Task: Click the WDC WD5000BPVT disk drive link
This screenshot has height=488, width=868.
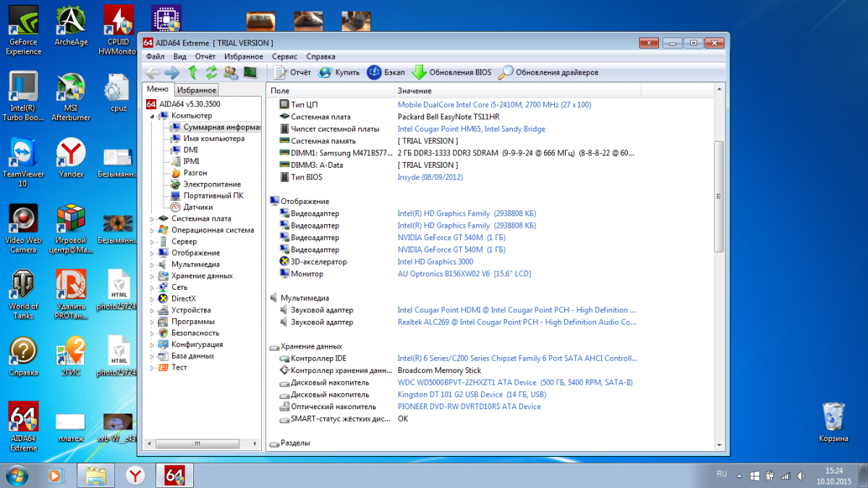Action: (x=515, y=382)
